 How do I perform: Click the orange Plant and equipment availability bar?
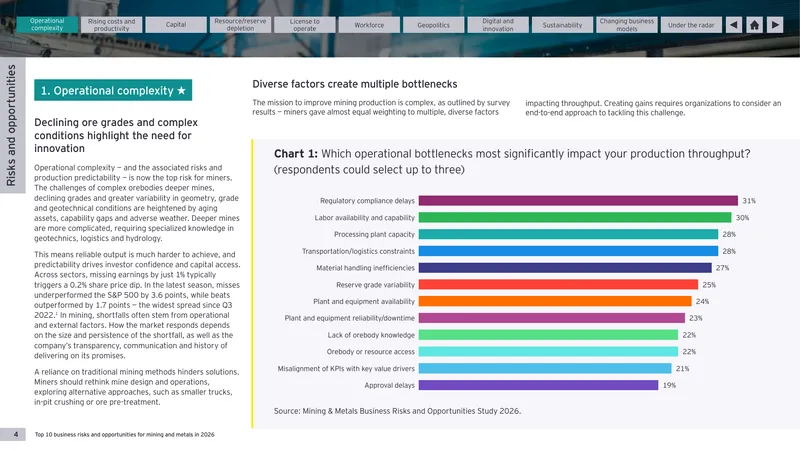[x=555, y=302]
